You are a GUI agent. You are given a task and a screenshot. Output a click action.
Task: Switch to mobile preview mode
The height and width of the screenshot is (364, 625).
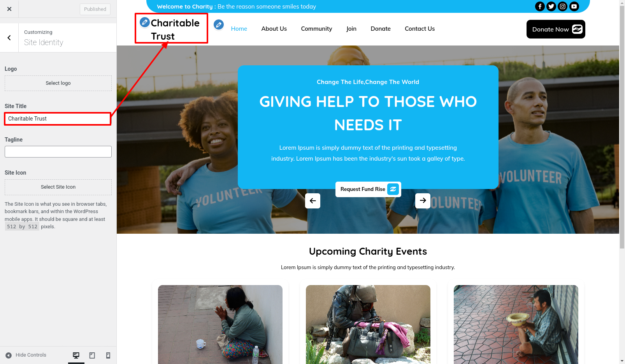(108, 355)
